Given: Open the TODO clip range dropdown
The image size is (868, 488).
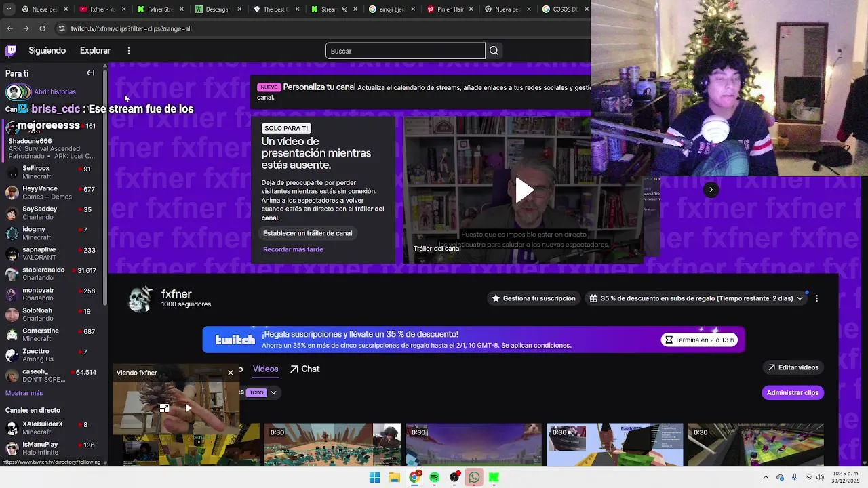Looking at the screenshot, I should point(263,392).
